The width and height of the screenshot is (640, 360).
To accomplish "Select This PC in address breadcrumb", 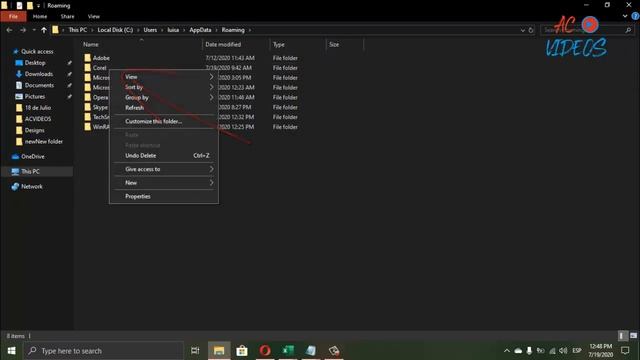I will [x=78, y=30].
